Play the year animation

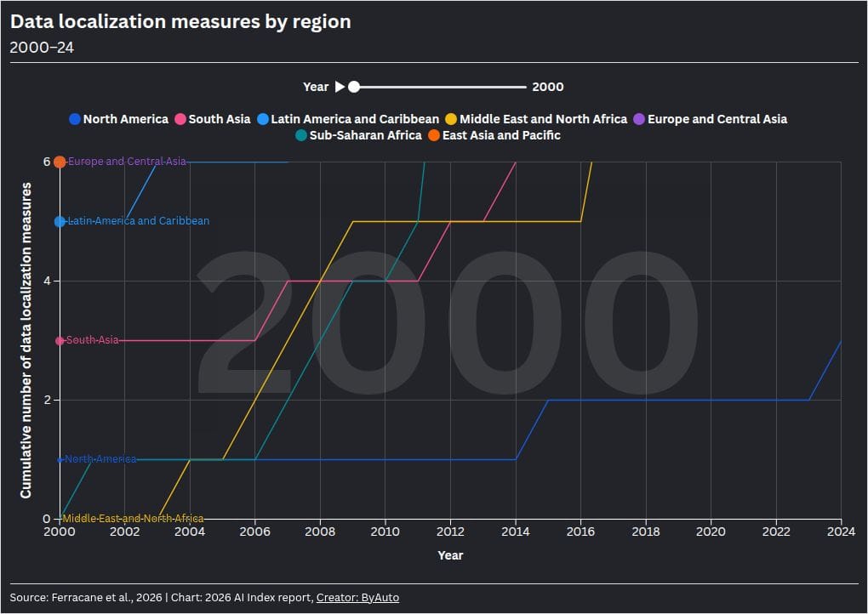tap(340, 87)
